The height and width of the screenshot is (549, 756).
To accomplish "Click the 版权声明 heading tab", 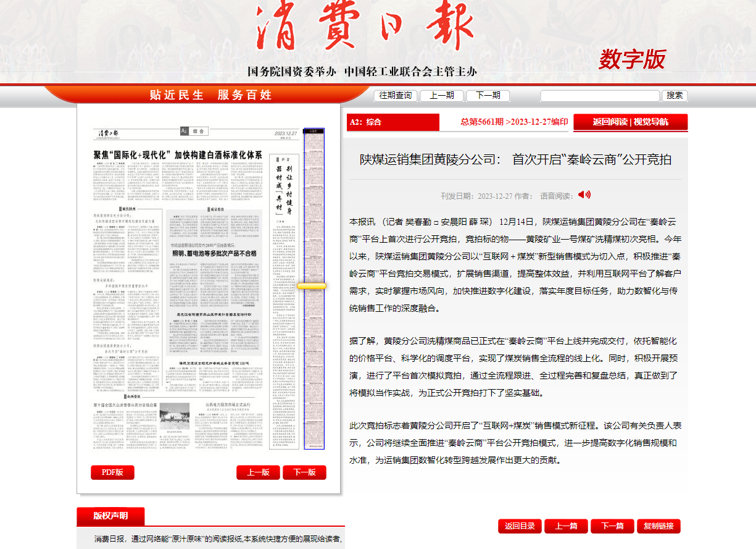I will point(110,516).
